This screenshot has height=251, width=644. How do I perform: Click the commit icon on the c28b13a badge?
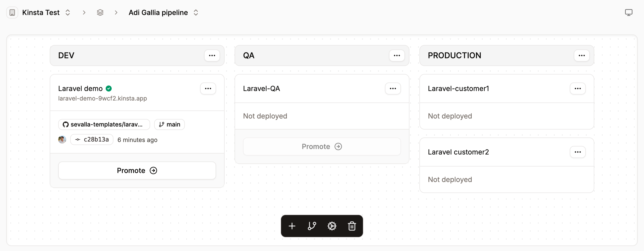pos(77,140)
